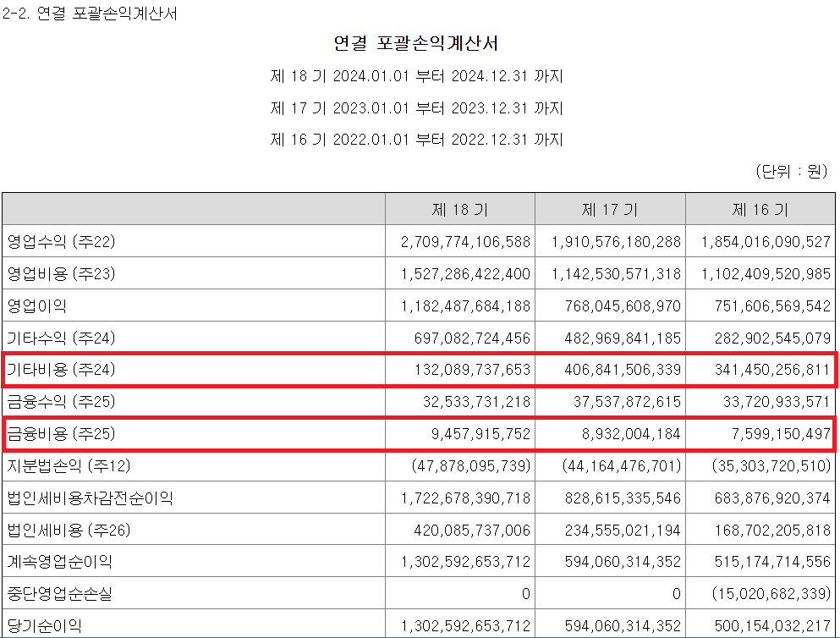Click the value 1,854,016,090,527

click(766, 242)
